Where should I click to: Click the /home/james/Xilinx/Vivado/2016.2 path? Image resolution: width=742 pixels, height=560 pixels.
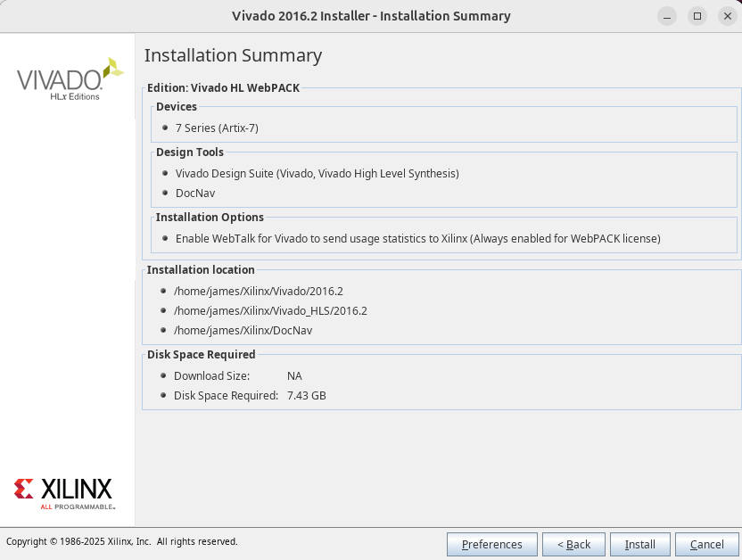click(x=259, y=291)
